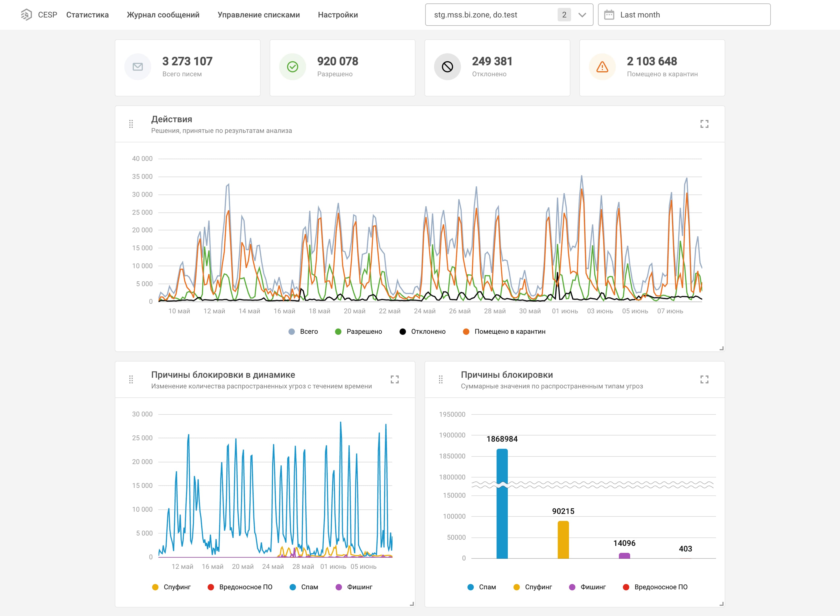Maximize the Причины блокировки bar chart
Image resolution: width=840 pixels, height=616 pixels.
(x=704, y=380)
